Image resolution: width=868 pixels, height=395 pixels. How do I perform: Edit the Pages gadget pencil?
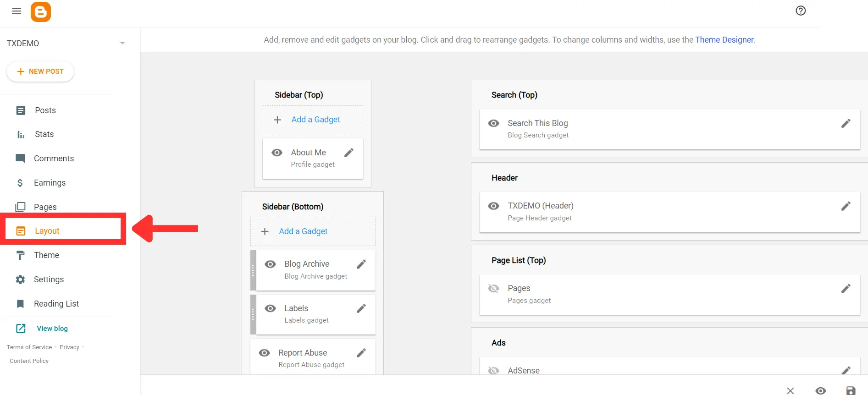[x=846, y=289]
